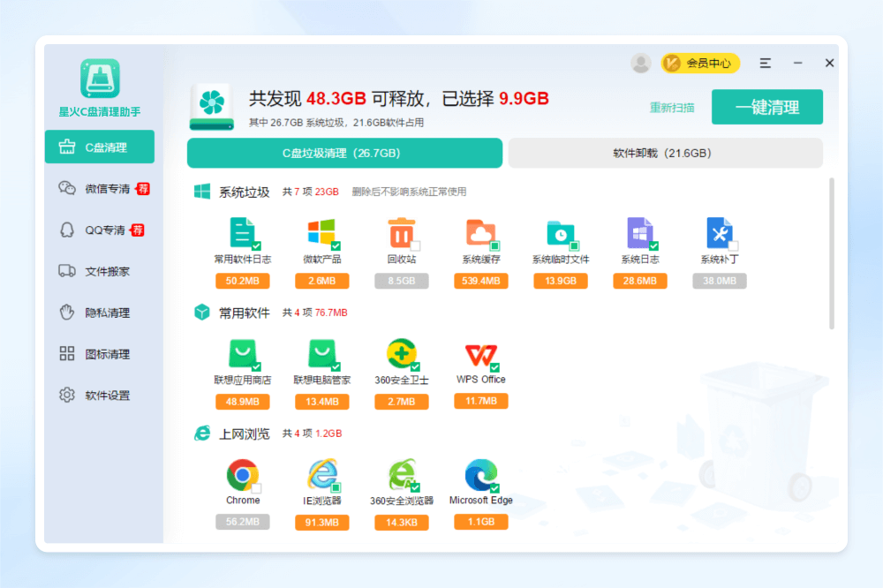Open the hamburger menu in title bar
The width and height of the screenshot is (883, 588).
coord(766,63)
